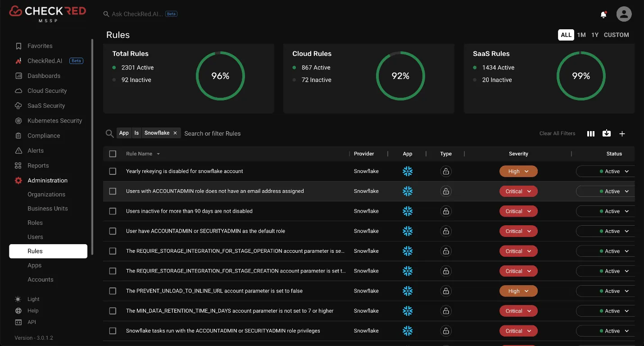Click the Total Rules 96% progress ring
This screenshot has height=346, width=644.
click(x=220, y=76)
